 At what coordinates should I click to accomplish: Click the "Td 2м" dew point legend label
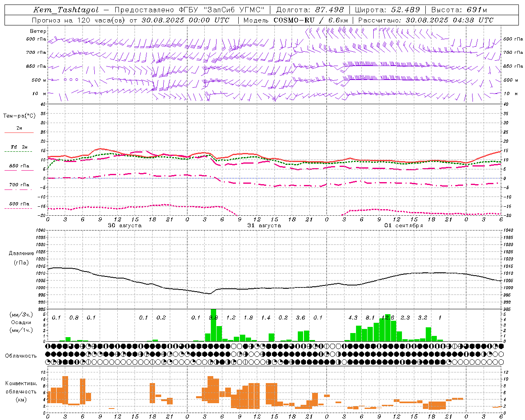point(19,147)
